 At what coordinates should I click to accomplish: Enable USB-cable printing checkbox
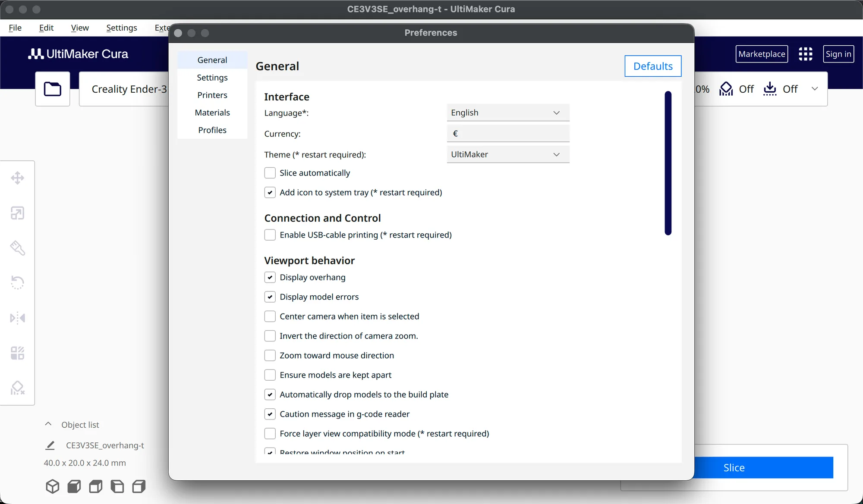(x=270, y=235)
